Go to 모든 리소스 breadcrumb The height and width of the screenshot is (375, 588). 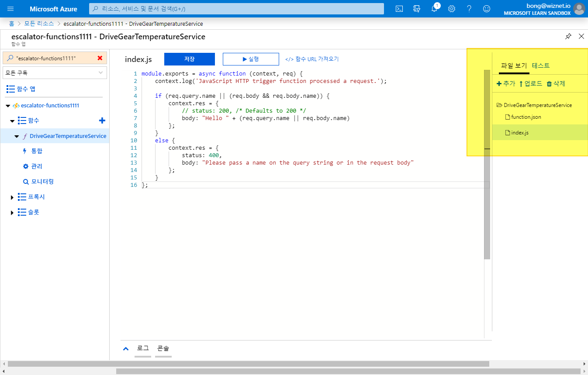pos(39,24)
